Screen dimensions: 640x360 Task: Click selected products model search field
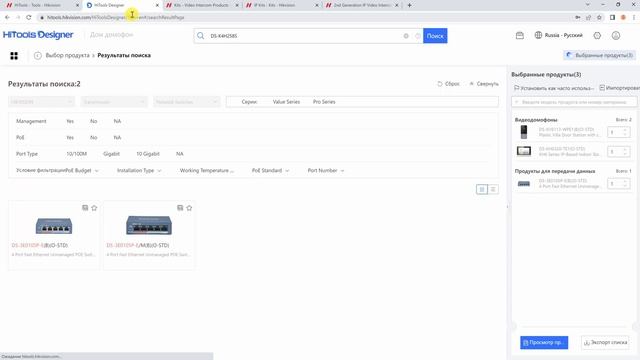pos(574,102)
